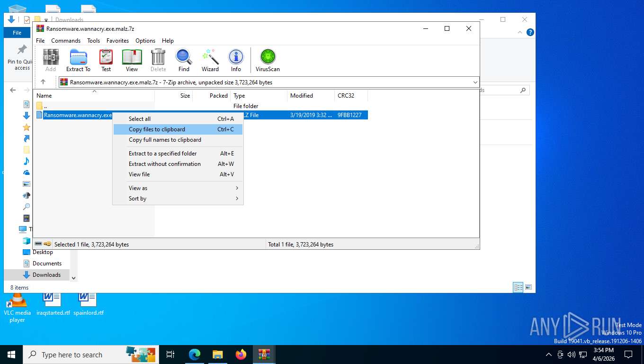Click the Add archive toolbar icon
Viewport: 644px width, 364px height.
tap(51, 60)
